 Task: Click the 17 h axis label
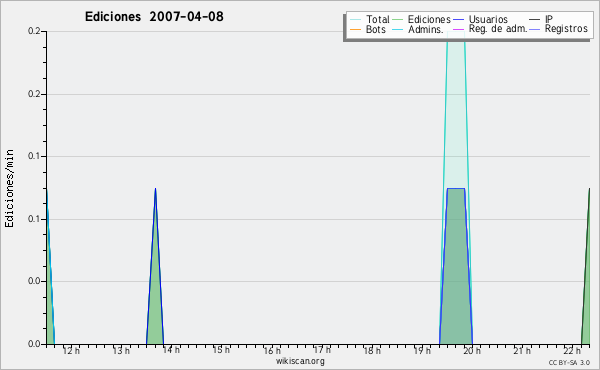(322, 350)
